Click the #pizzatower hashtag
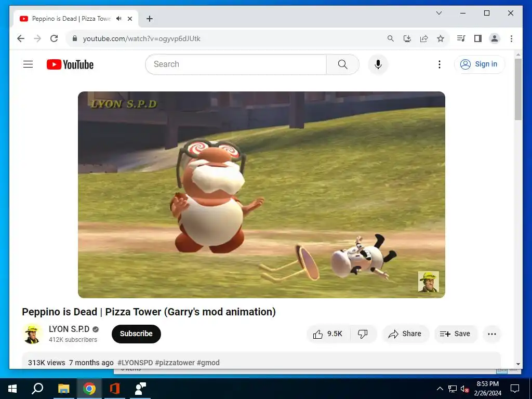 [x=175, y=363]
